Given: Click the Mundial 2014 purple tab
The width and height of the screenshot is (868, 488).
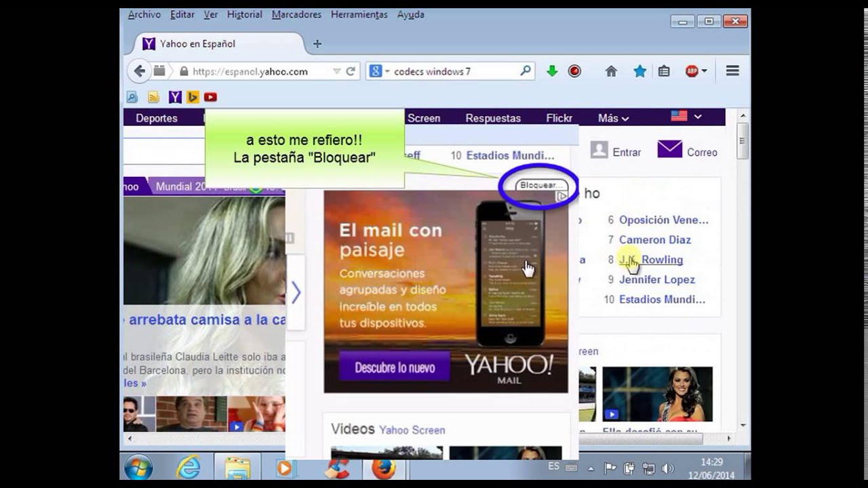Looking at the screenshot, I should pyautogui.click(x=188, y=186).
